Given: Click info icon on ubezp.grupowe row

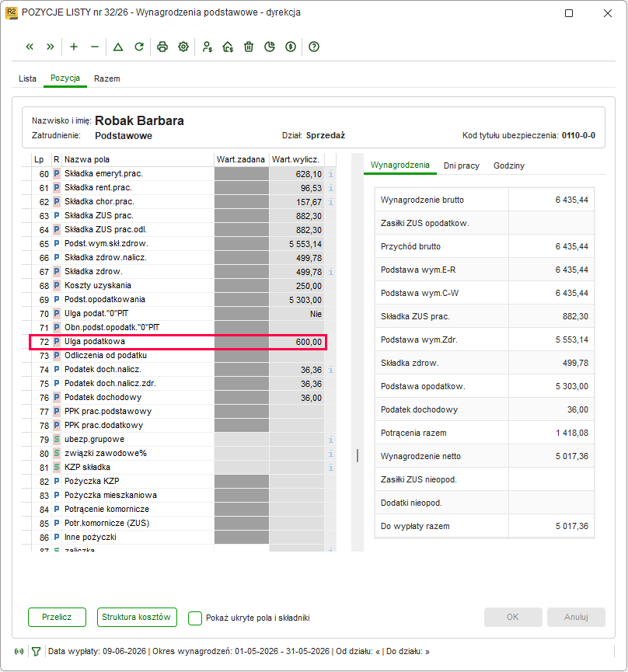Looking at the screenshot, I should point(330,439).
